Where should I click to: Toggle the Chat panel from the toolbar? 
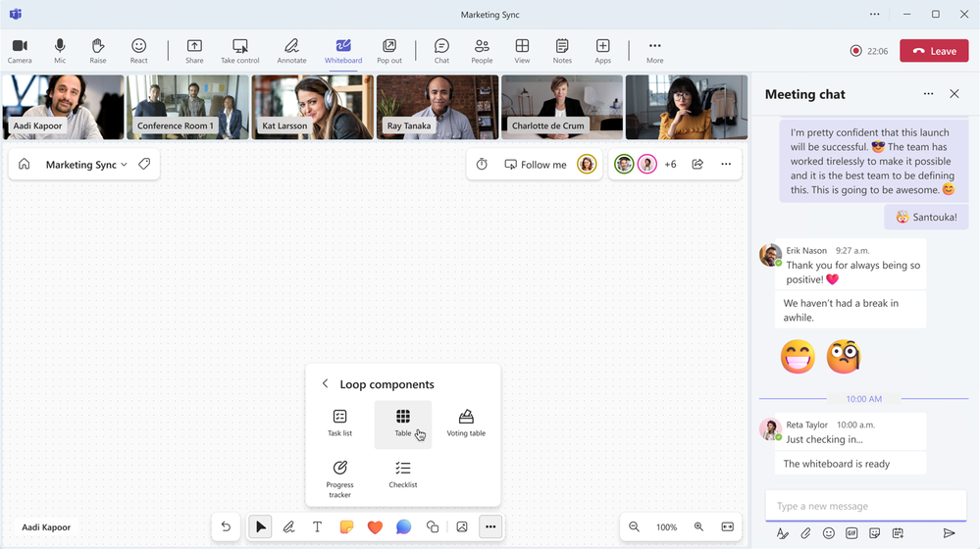441,51
